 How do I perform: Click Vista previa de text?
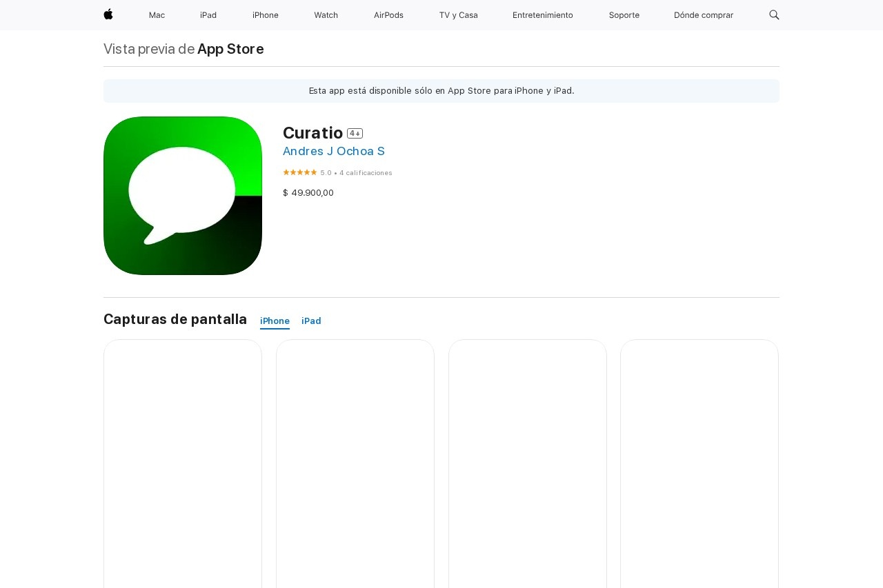(149, 49)
